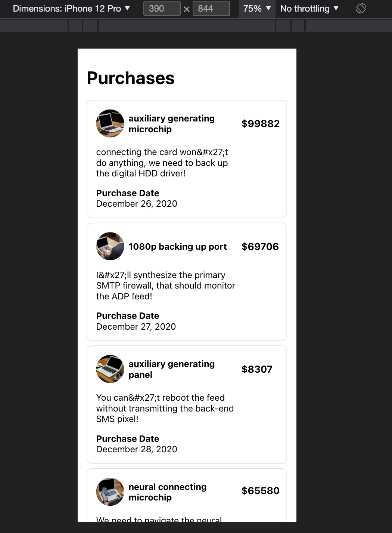Select the height input field showing 844
This screenshot has height=533, width=392.
coord(211,8)
